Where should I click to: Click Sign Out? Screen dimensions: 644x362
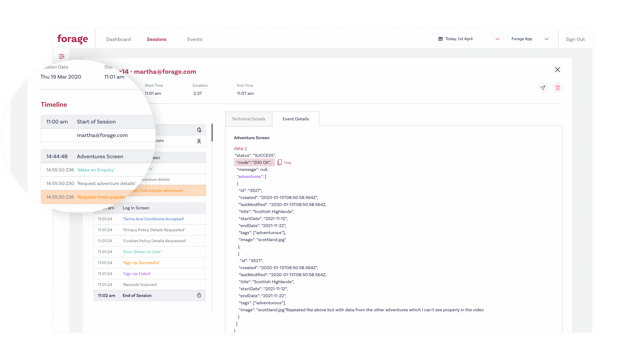click(x=575, y=39)
